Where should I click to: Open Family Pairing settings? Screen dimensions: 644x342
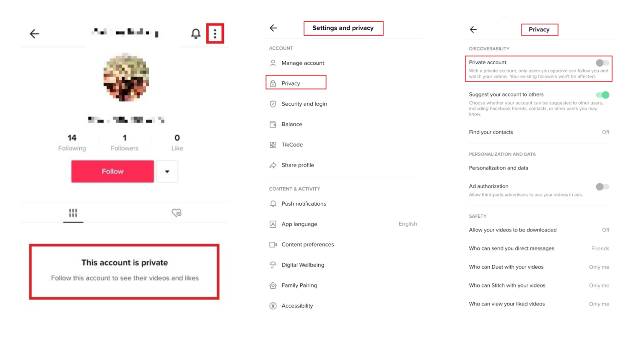click(x=299, y=285)
